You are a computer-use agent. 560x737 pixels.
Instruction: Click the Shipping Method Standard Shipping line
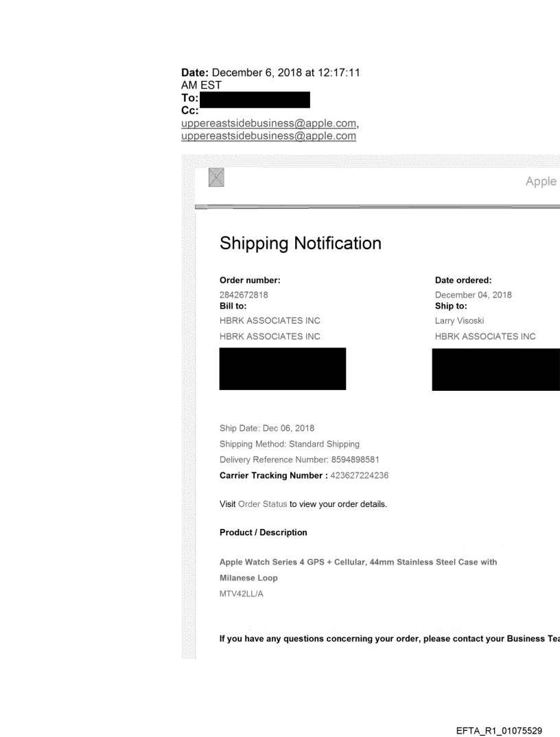tap(289, 444)
